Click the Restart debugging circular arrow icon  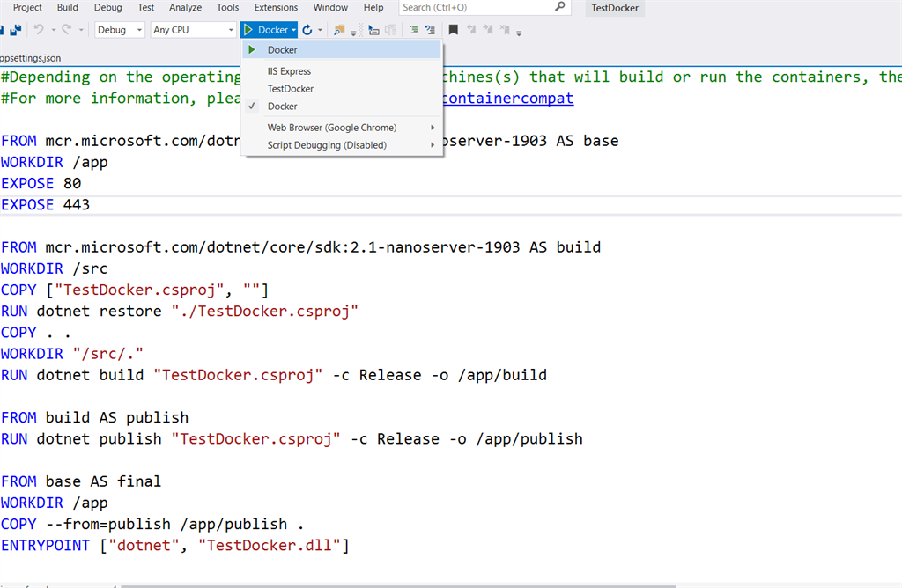coord(308,29)
